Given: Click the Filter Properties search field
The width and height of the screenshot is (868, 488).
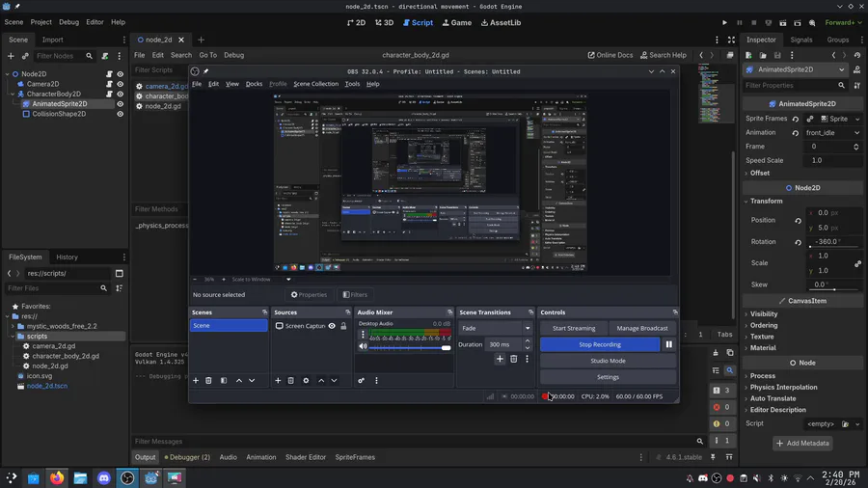Looking at the screenshot, I should coord(795,86).
